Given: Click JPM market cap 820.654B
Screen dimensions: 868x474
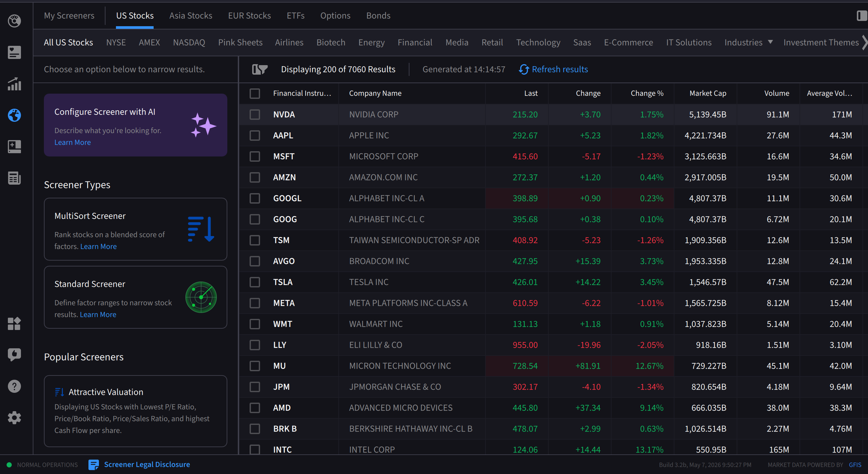Looking at the screenshot, I should pos(709,387).
